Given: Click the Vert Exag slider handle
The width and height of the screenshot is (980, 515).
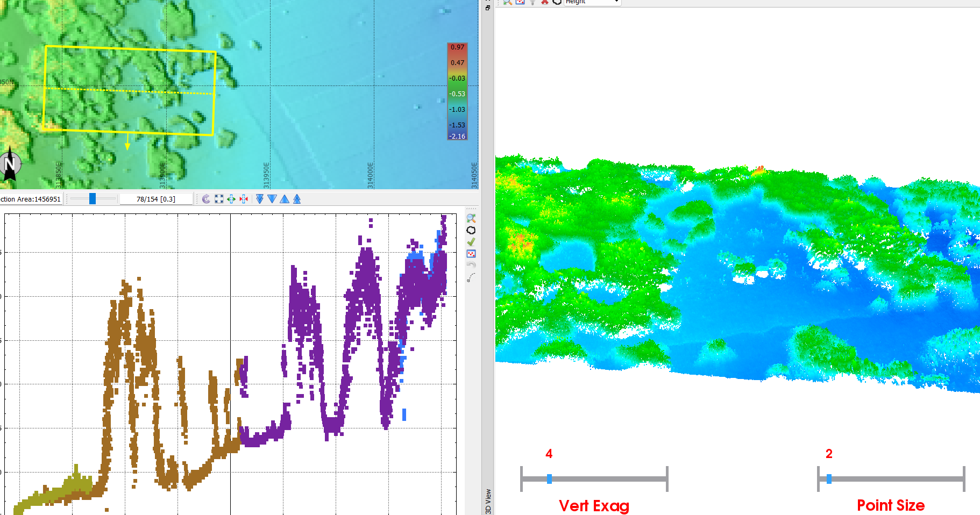Looking at the screenshot, I should (x=549, y=478).
